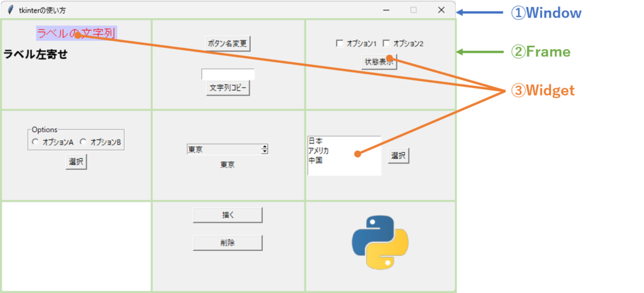Click the 削除 button
Viewport: 644px width, 293px height.
click(227, 243)
